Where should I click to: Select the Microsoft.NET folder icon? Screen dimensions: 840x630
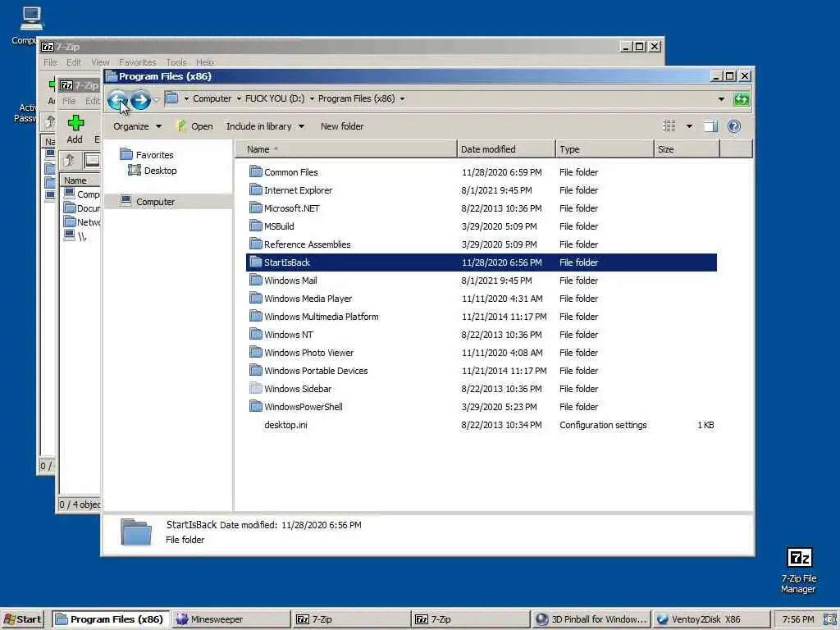pyautogui.click(x=256, y=208)
